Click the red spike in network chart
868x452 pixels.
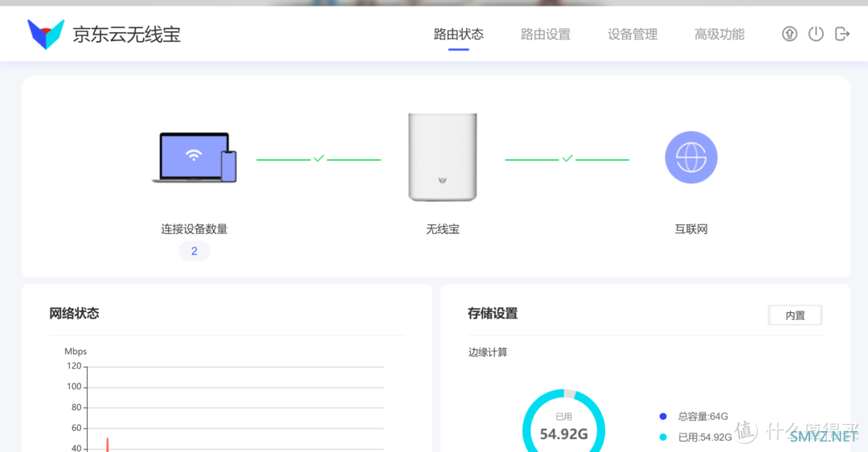108,445
